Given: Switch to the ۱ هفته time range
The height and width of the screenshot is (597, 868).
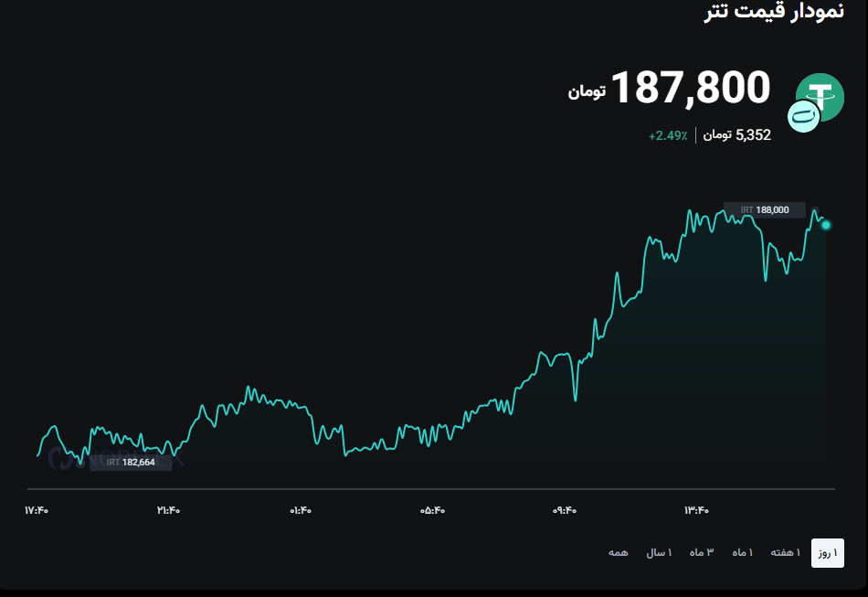Looking at the screenshot, I should pos(786,553).
